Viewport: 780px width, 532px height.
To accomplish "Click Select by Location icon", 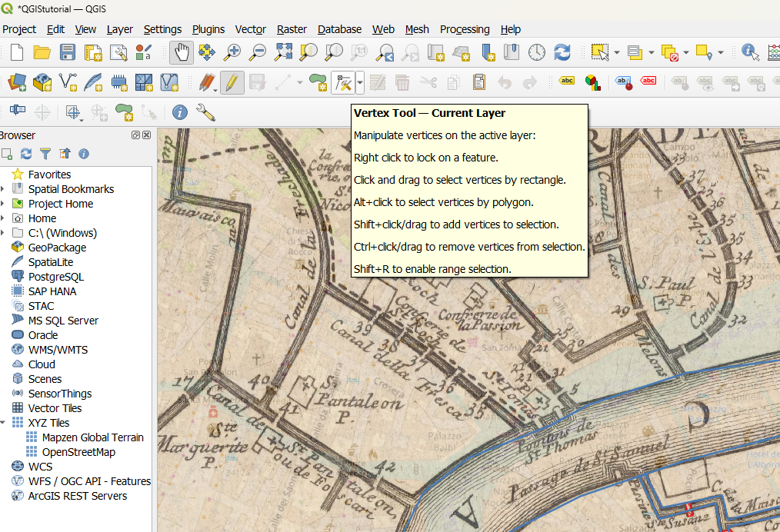I will [x=705, y=52].
